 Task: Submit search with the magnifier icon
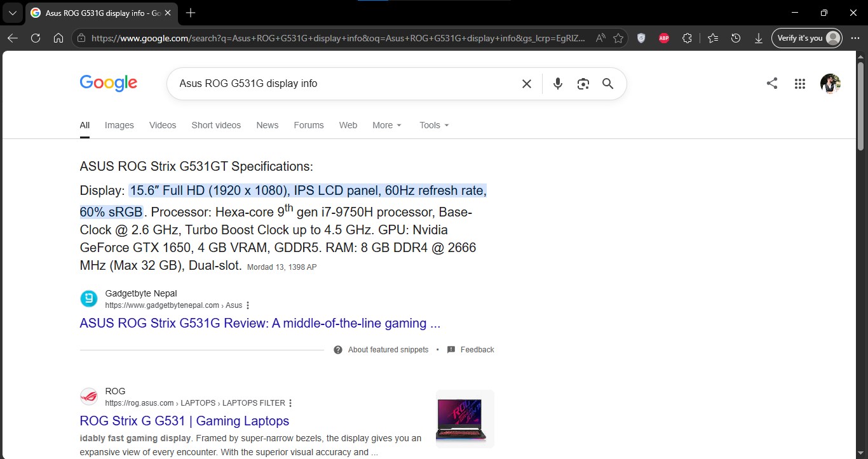tap(608, 84)
